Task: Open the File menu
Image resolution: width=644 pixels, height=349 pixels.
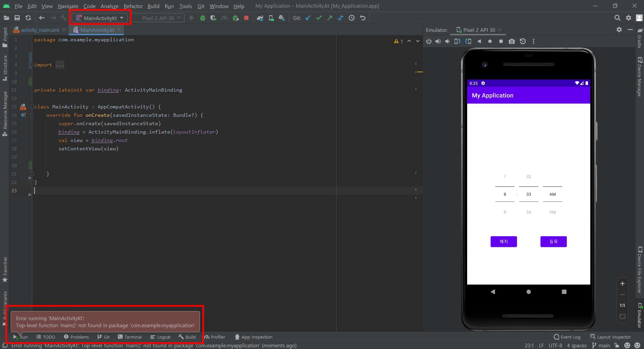Action: pyautogui.click(x=18, y=6)
